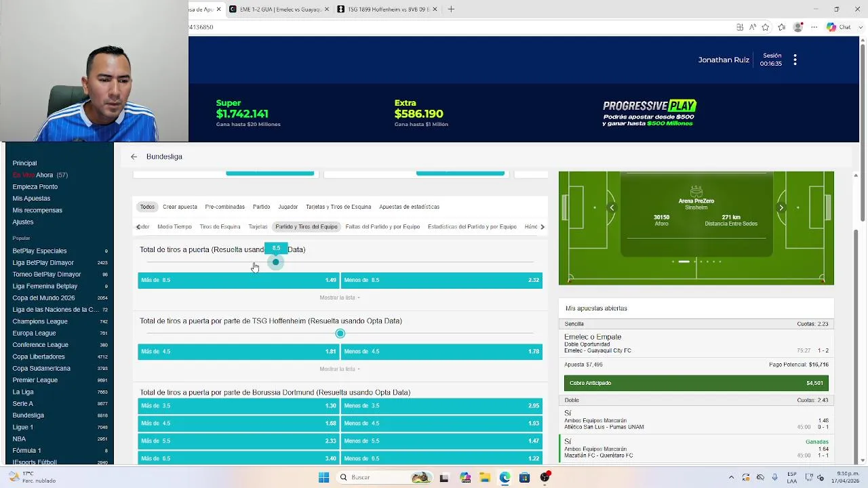
Task: Open Copilot Chat in browser toolbar
Action: coord(839,27)
